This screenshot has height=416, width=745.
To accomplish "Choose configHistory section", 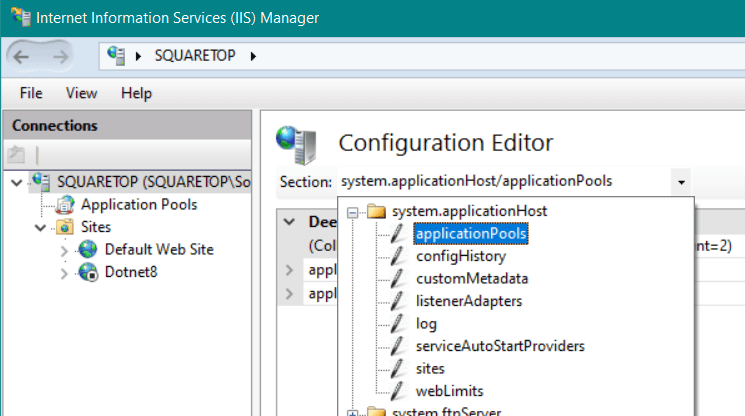I will (461, 256).
